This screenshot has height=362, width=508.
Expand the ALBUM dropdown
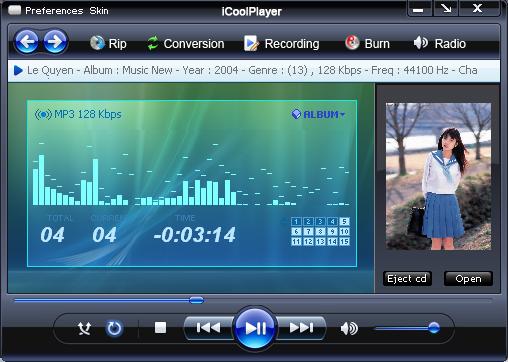pyautogui.click(x=318, y=115)
